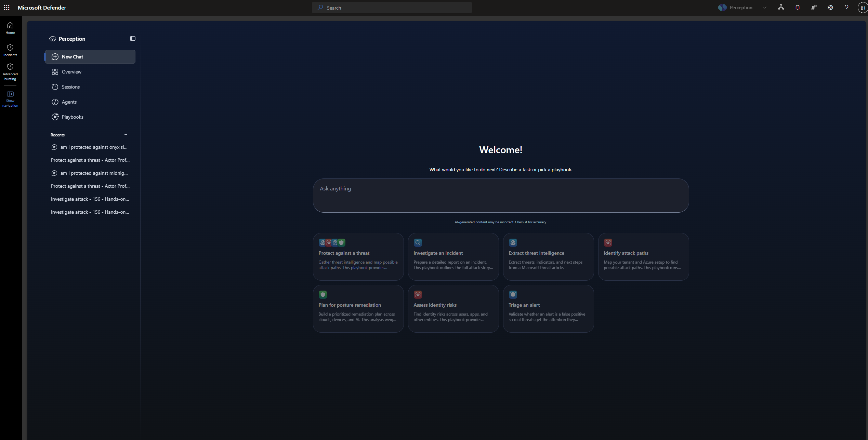The height and width of the screenshot is (440, 868).
Task: Open second Investigate attack - 156 recent
Action: [90, 212]
